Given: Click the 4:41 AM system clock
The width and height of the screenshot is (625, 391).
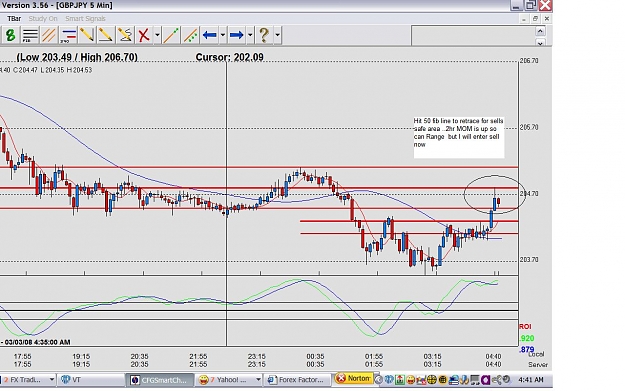Looking at the screenshot, I should 531,380.
